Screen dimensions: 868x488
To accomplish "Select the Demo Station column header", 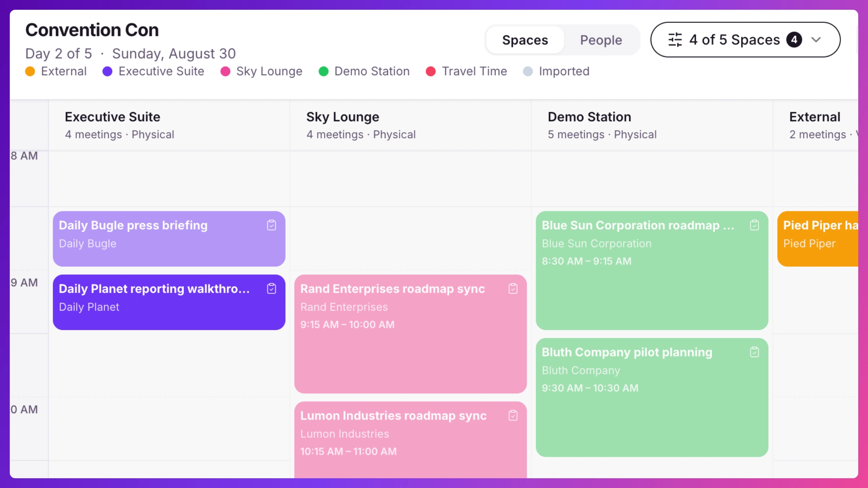I will [652, 125].
